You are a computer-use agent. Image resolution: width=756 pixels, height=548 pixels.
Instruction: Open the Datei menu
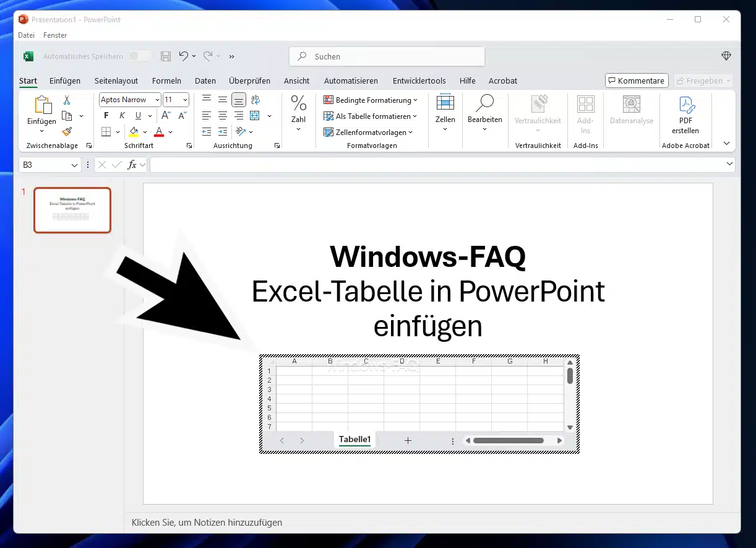tap(26, 35)
